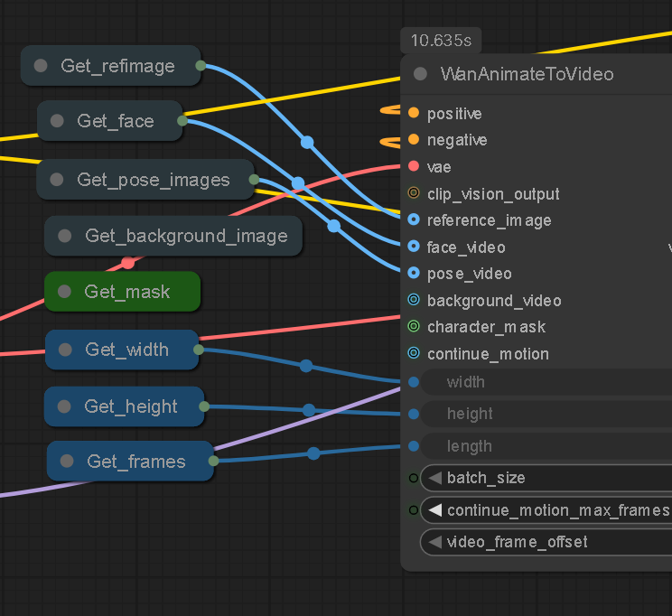Click the face_video input socket
This screenshot has width=672, height=616.
coord(414,246)
